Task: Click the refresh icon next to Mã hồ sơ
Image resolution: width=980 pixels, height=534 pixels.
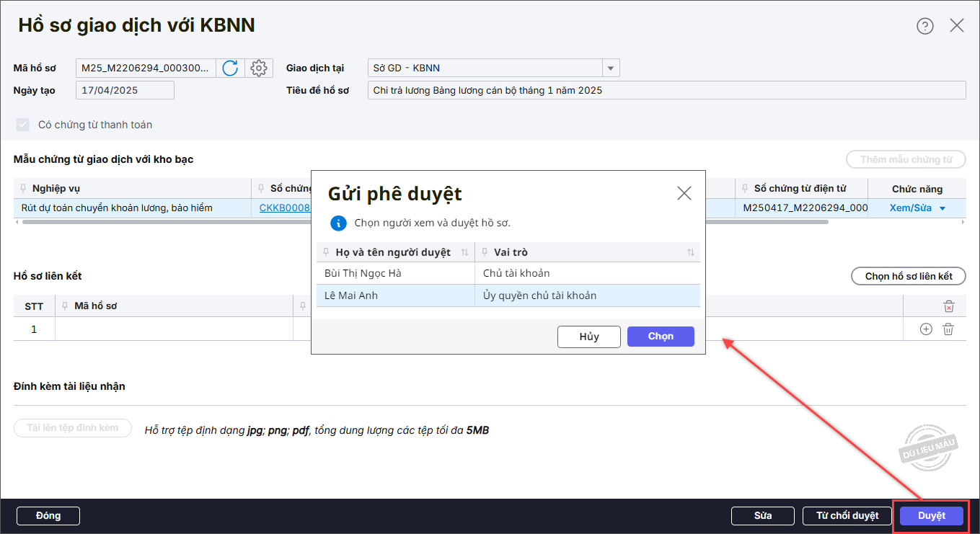Action: point(230,68)
